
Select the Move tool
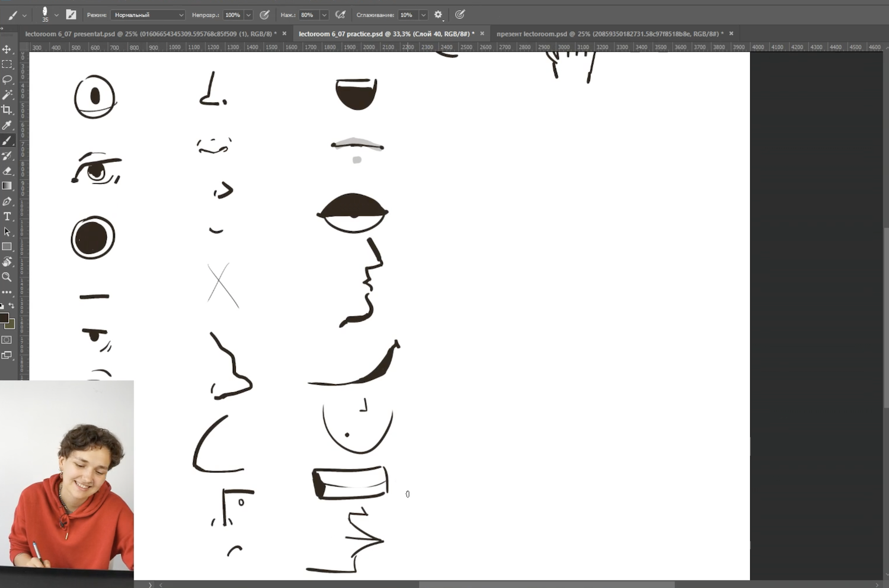click(7, 49)
